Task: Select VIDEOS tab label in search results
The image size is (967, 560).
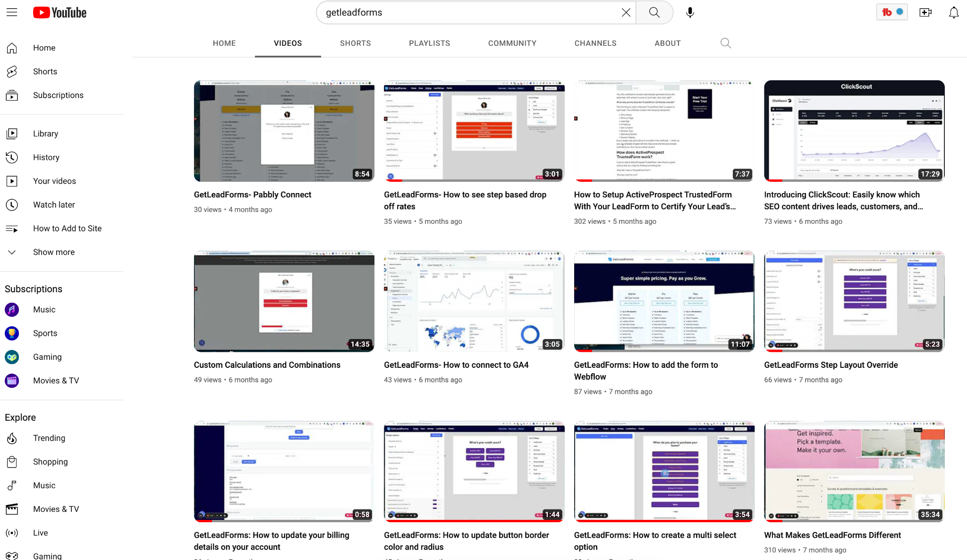Action: pyautogui.click(x=288, y=43)
